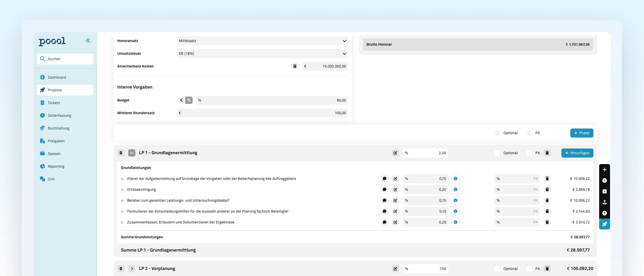Screen dimensions: 644x276
Task: Click the plus icon in right floating toolbar
Action: (604, 170)
